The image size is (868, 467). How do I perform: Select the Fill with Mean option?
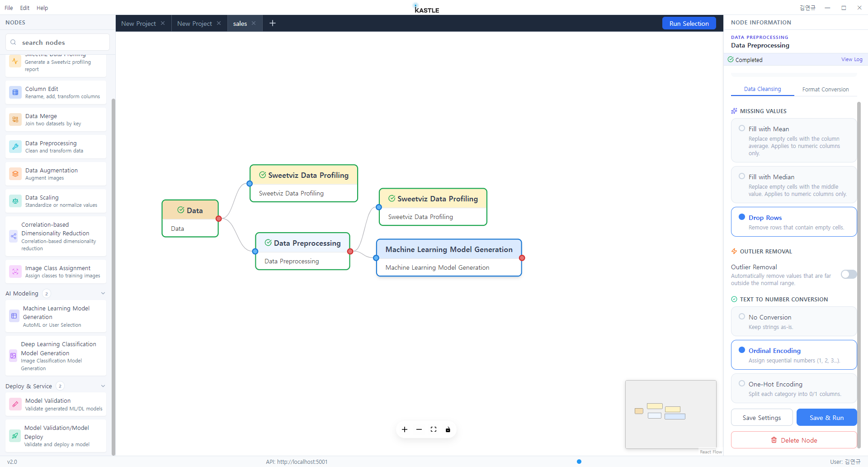[x=794, y=140]
